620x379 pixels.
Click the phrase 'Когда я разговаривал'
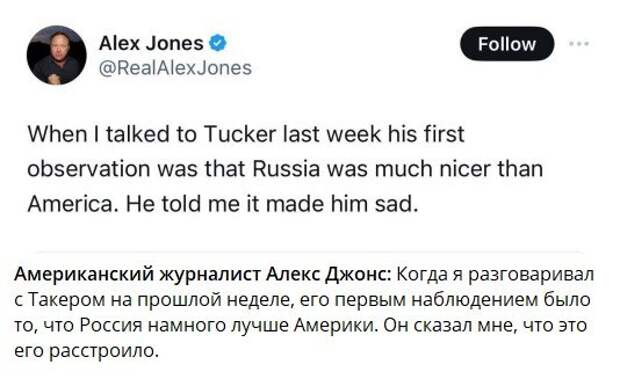[x=495, y=274]
